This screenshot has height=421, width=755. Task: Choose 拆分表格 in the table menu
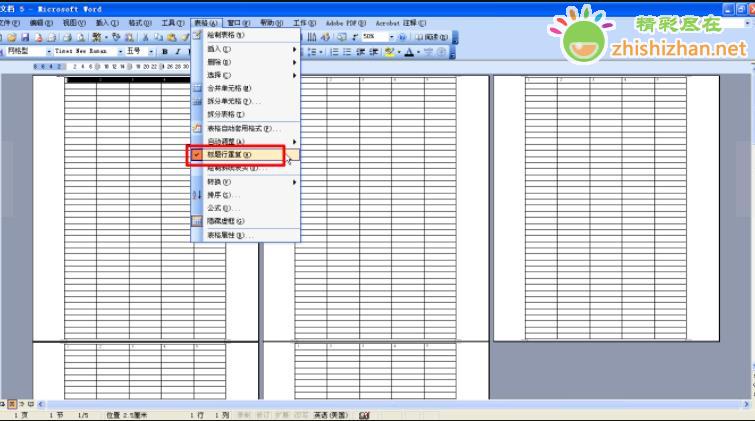pyautogui.click(x=246, y=114)
